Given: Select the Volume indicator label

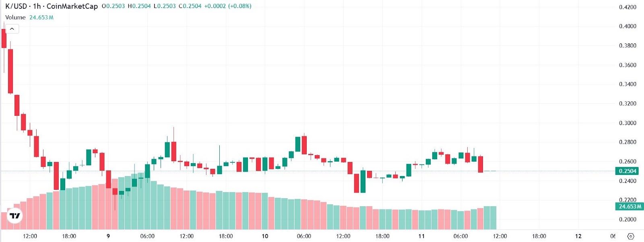Looking at the screenshot, I should pyautogui.click(x=15, y=17).
